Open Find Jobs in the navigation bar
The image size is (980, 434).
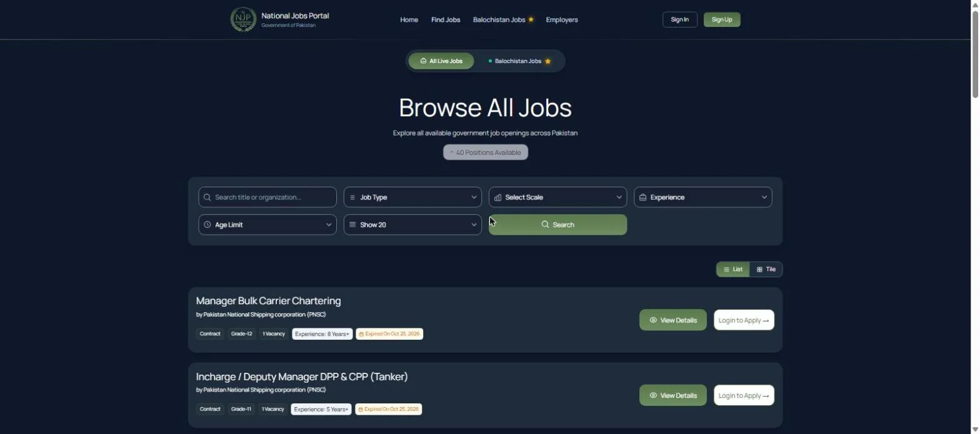click(x=446, y=20)
